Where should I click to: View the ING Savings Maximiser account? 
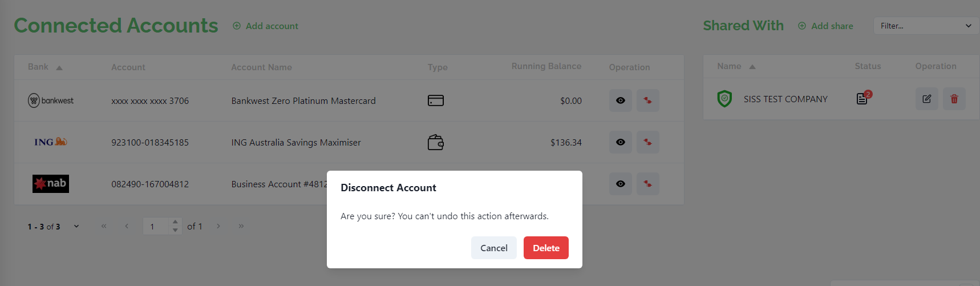pyautogui.click(x=620, y=142)
